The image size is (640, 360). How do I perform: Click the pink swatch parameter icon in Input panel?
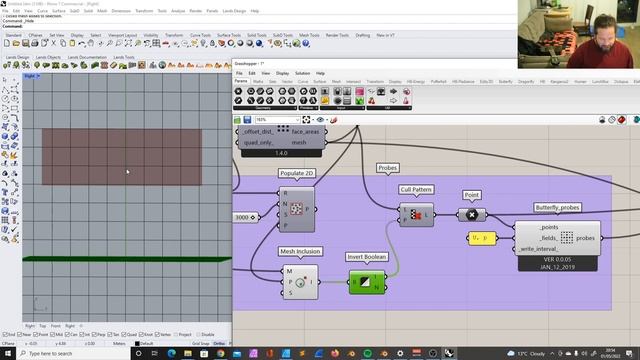(359, 91)
